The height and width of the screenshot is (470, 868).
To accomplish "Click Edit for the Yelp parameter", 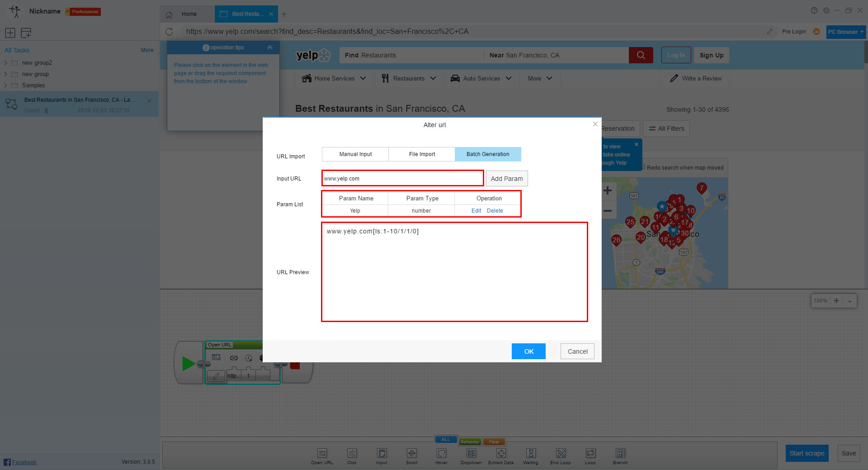I will pyautogui.click(x=476, y=211).
